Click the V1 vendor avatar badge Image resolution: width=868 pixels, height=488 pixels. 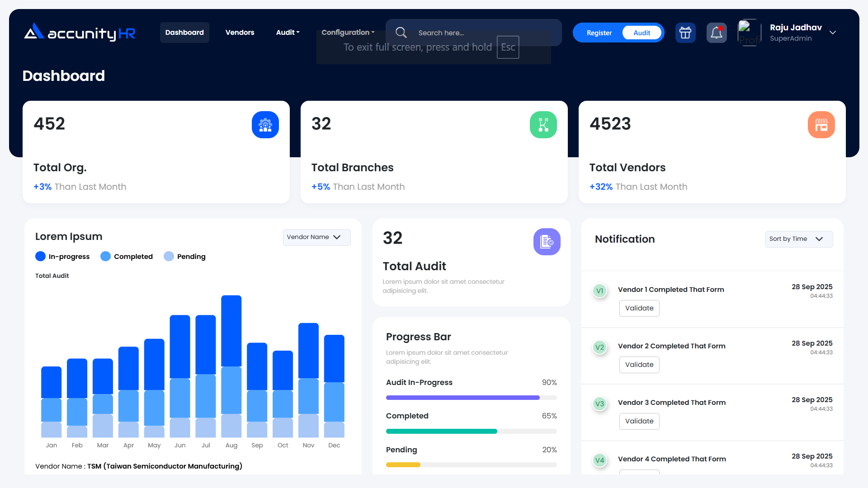tap(599, 291)
